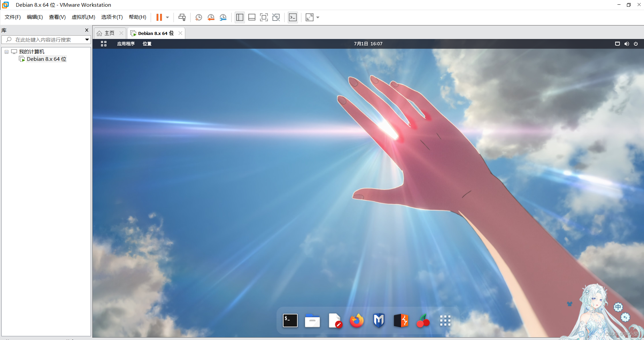
Task: Click the 中 input method bubble
Action: [618, 307]
